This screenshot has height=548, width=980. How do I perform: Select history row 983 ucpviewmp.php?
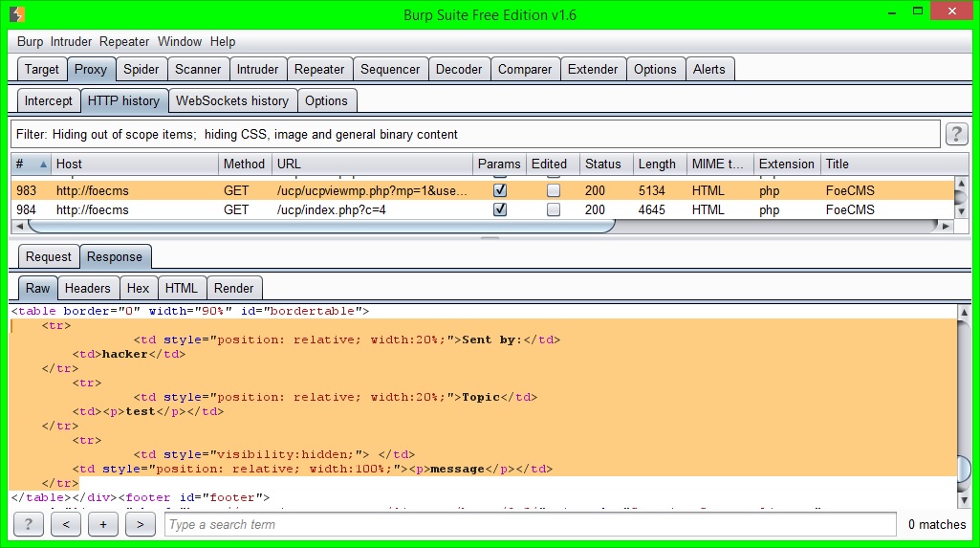(483, 190)
